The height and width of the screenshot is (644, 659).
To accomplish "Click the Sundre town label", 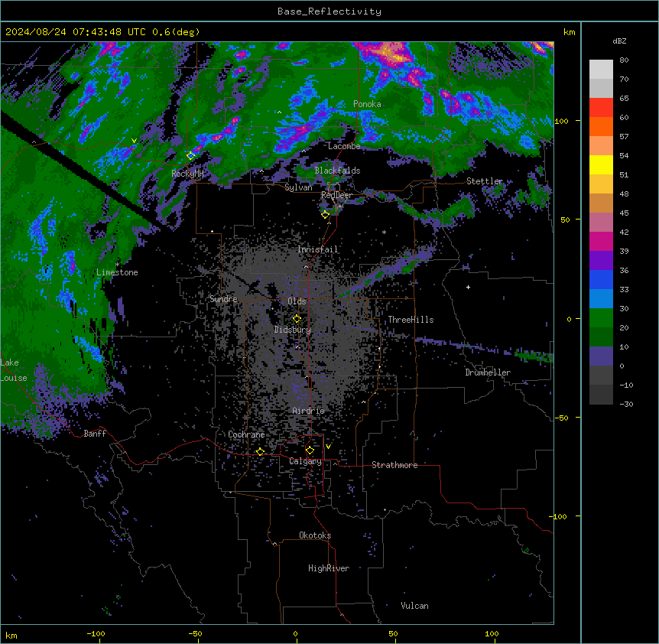I will pyautogui.click(x=223, y=299).
